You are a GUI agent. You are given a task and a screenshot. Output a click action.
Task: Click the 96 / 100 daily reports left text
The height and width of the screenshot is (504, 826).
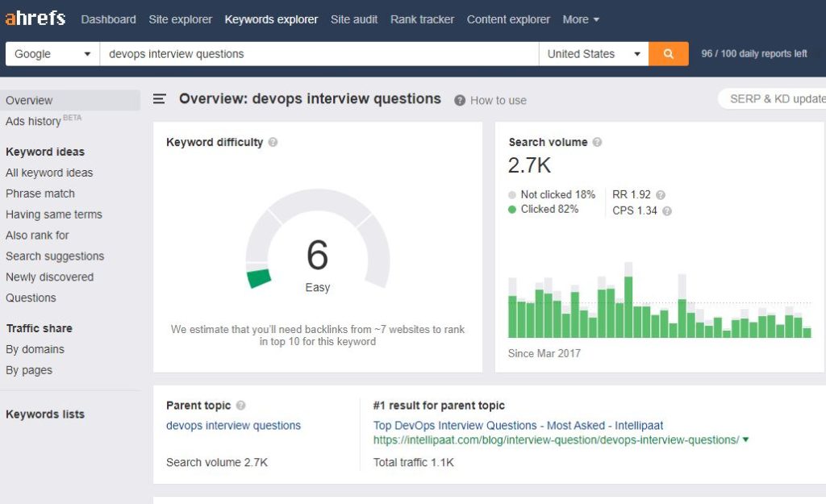coord(754,54)
